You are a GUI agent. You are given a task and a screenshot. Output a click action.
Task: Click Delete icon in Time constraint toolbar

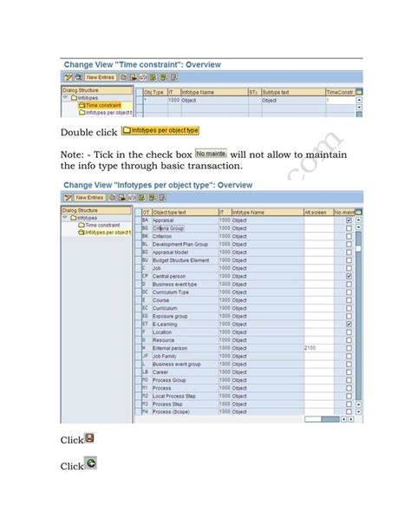(134, 77)
